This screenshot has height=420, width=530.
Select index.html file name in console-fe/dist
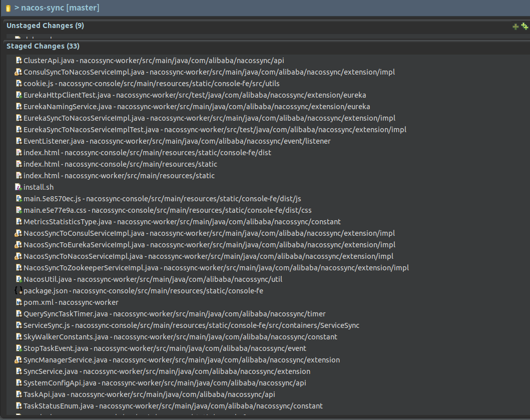[41, 153]
